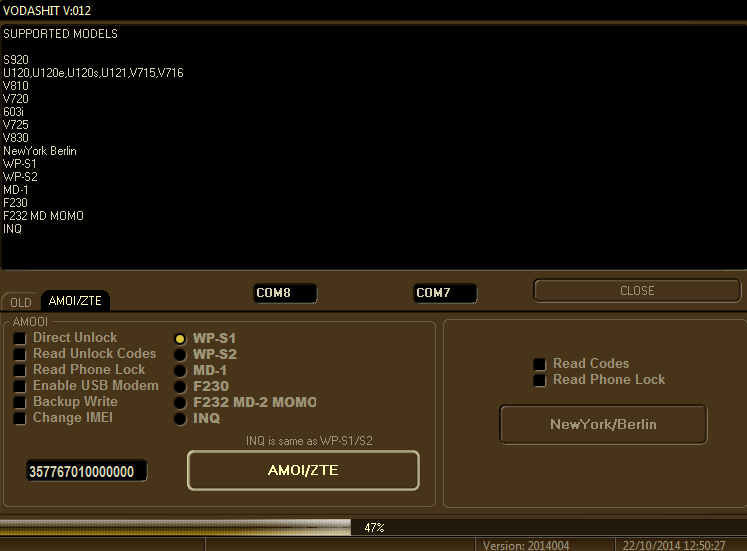Click the progress bar at 47%

coord(374,528)
